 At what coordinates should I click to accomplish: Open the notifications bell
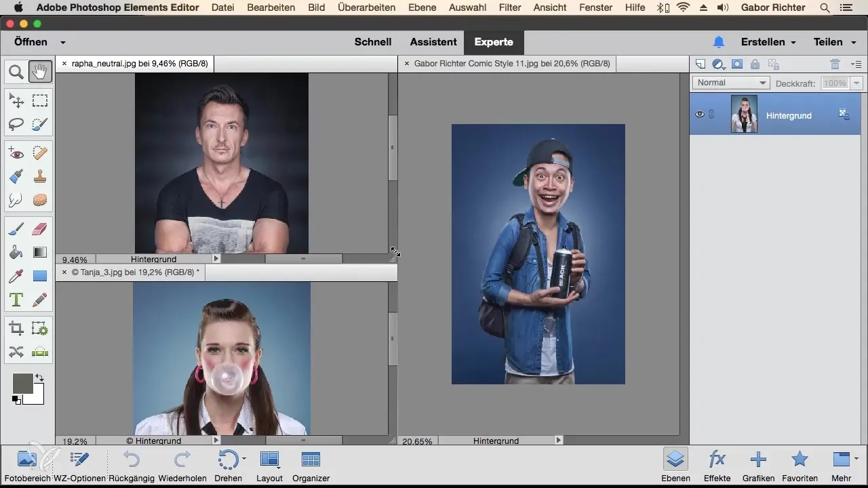(719, 42)
